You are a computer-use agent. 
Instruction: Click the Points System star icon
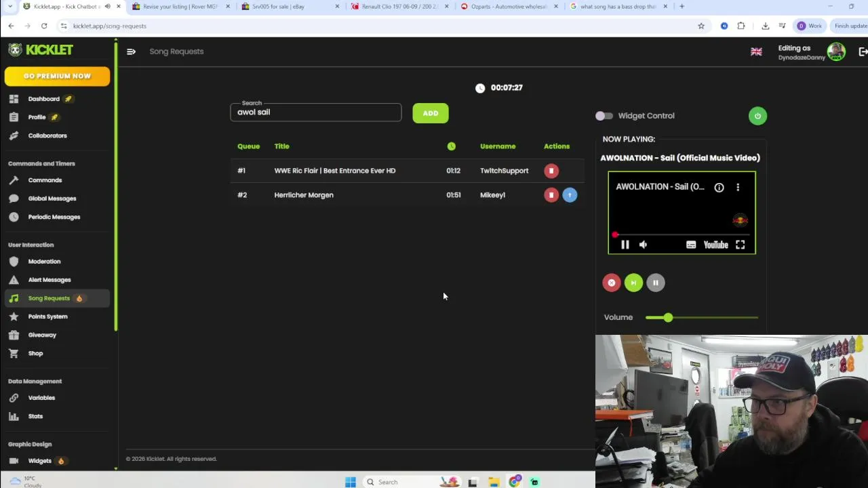14,317
